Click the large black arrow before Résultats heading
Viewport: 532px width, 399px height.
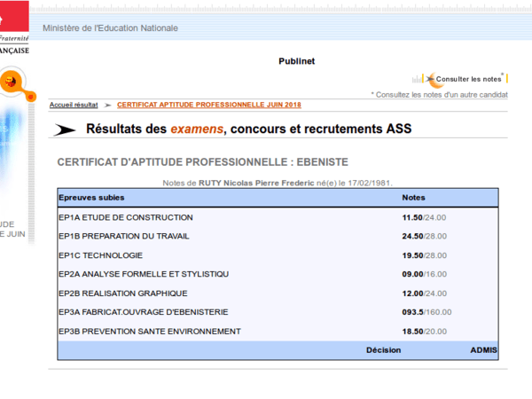(x=66, y=129)
